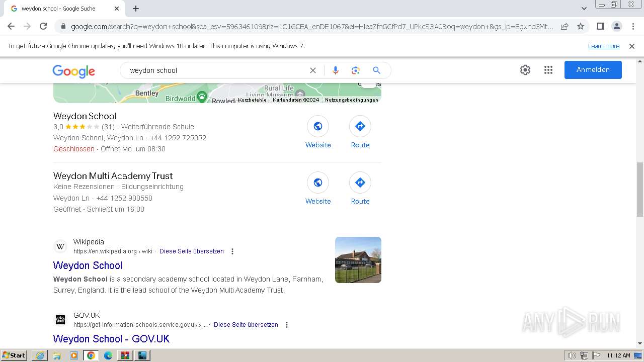Get route to Weydon Multi Academy Trust
Screen dimensions: 644x362
coord(360,183)
